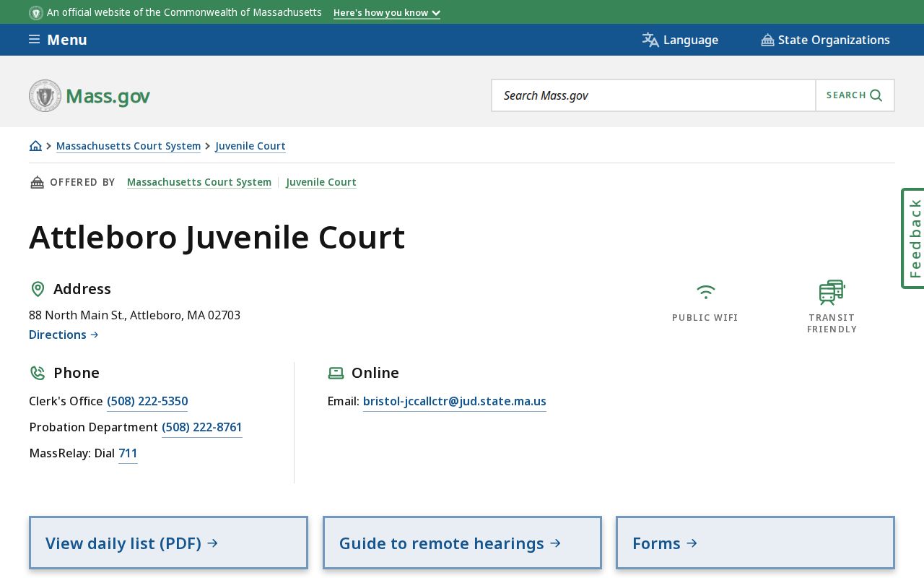Click the Attleboro Juvenile Court heading

click(x=217, y=237)
